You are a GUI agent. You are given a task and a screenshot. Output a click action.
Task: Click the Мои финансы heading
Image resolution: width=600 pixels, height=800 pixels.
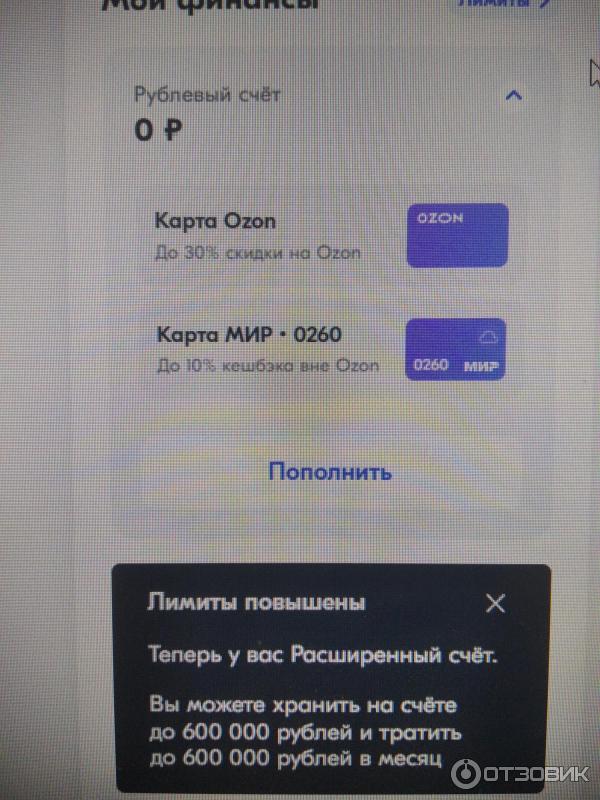(210, 4)
